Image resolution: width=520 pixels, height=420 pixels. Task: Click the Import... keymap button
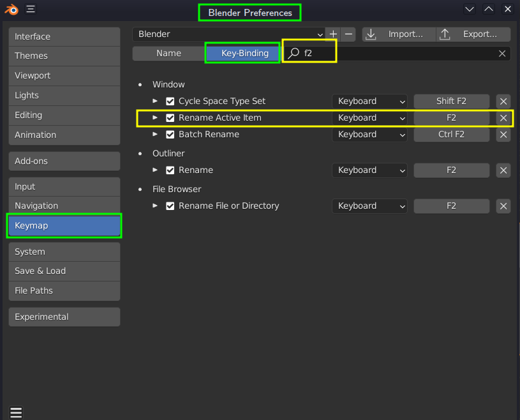(399, 34)
